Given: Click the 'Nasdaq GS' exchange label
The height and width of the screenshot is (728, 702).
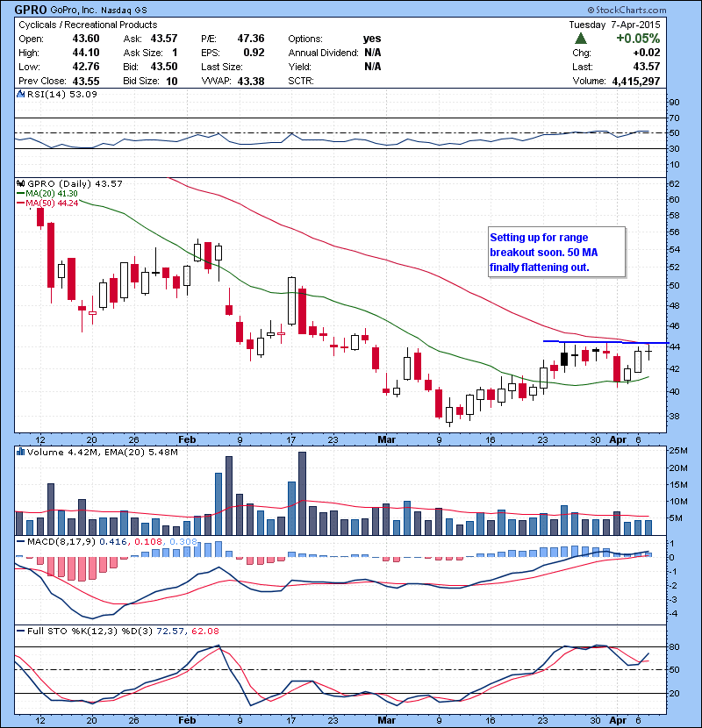Looking at the screenshot, I should point(124,10).
